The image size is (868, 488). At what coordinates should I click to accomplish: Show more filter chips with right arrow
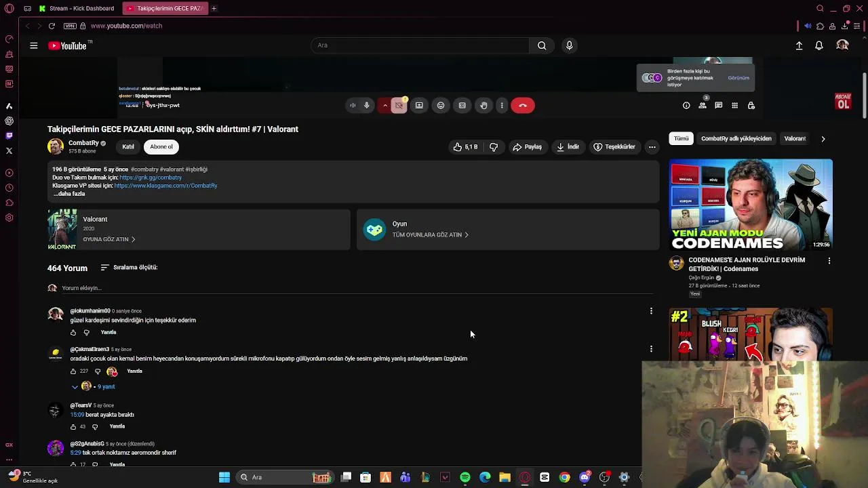point(823,139)
